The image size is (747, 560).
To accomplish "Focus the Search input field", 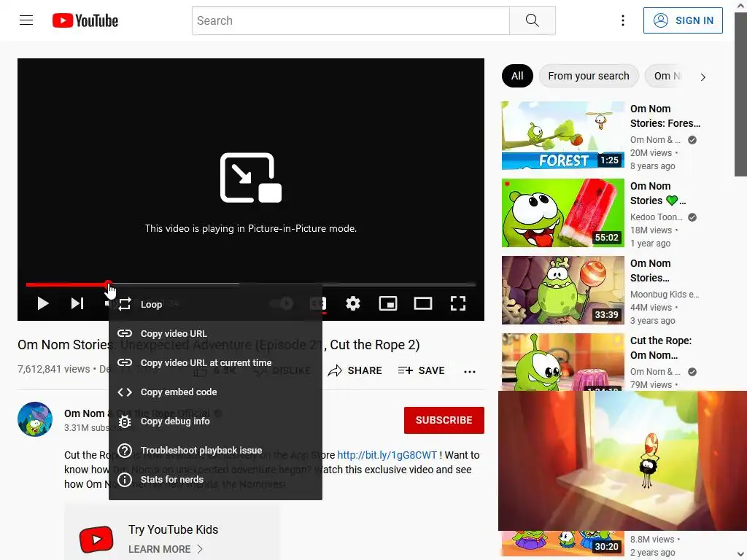I will pyautogui.click(x=351, y=20).
